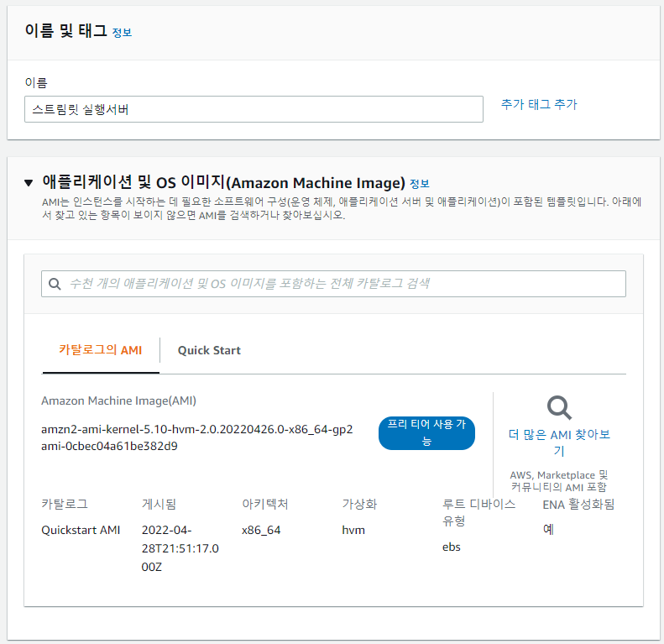This screenshot has width=664, height=644.
Task: Click the 추가 태그 추가 link
Action: (539, 104)
